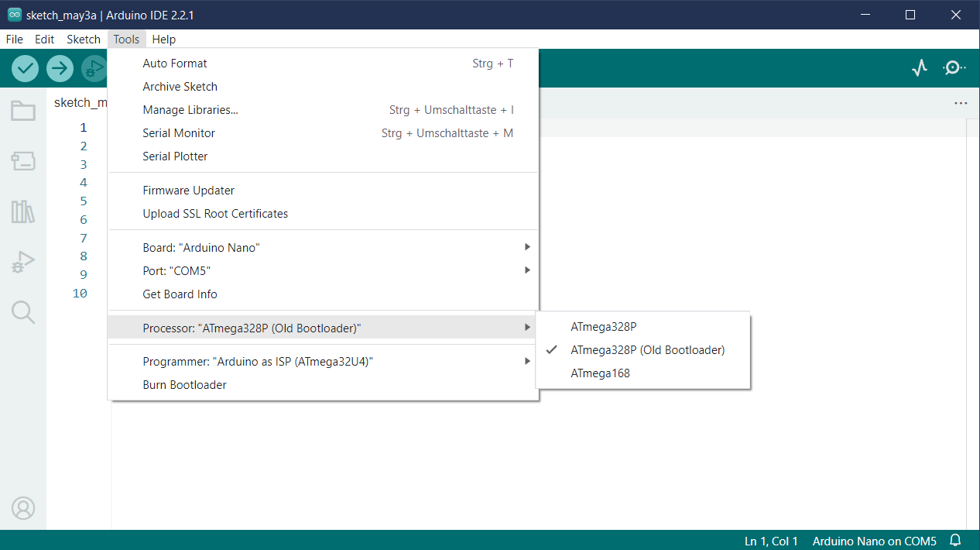Maximize the Arduino IDE window
Screen dimensions: 980x550
pos(910,15)
